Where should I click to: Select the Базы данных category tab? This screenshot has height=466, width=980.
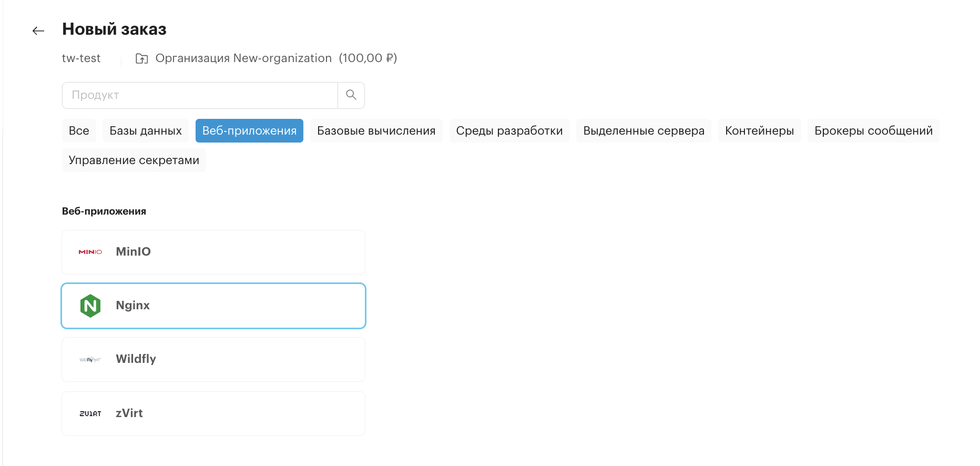146,130
